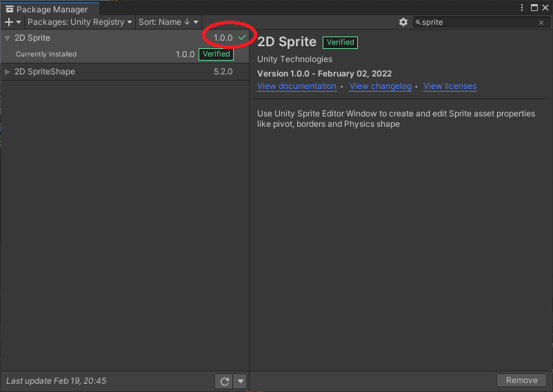Click the search magnifier icon

click(x=418, y=23)
